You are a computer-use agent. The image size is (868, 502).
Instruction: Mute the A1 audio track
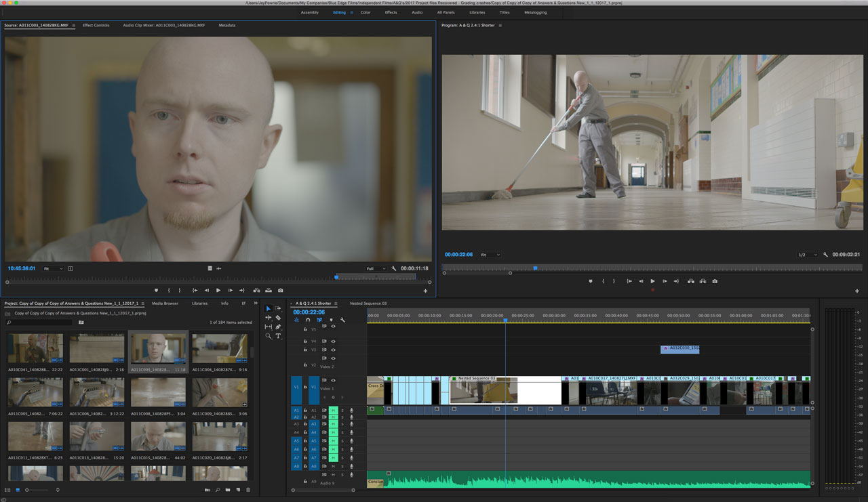click(334, 411)
